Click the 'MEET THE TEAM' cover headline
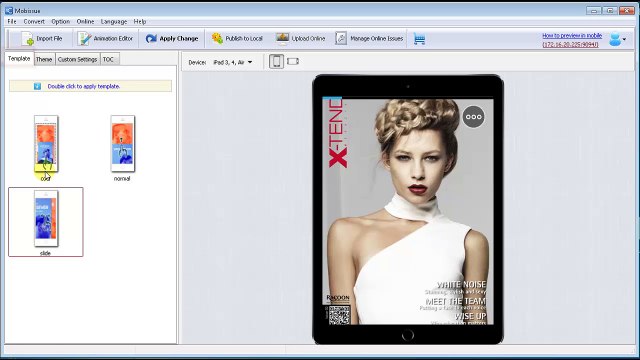This screenshot has height=360, width=640. 456,301
